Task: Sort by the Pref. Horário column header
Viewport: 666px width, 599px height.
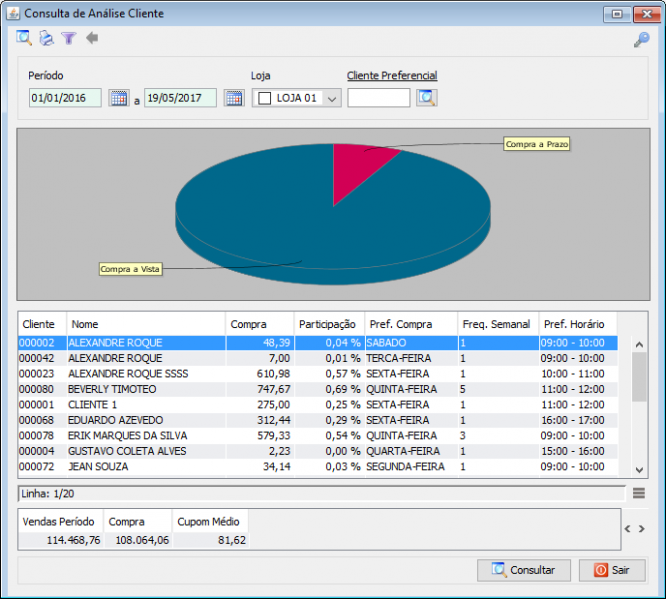Action: point(578,324)
